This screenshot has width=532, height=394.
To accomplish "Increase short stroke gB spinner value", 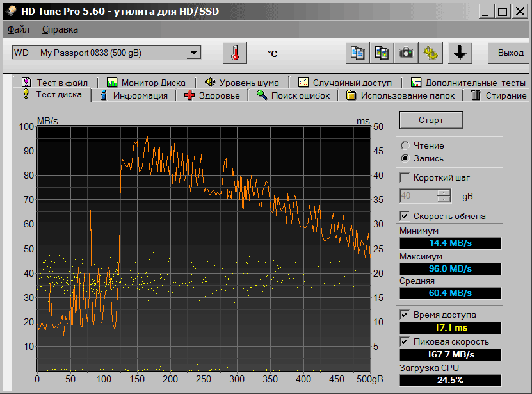I will [x=444, y=193].
